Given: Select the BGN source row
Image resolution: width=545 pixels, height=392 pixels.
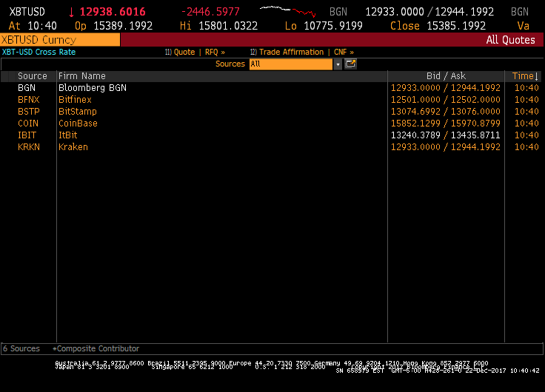Looking at the screenshot, I should click(x=272, y=88).
